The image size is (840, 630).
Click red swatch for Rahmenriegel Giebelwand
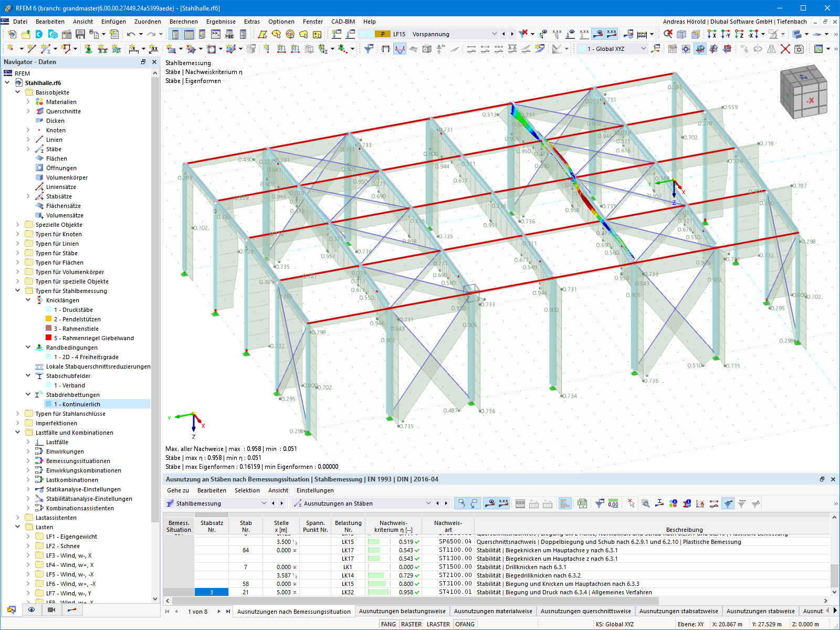[x=49, y=338]
